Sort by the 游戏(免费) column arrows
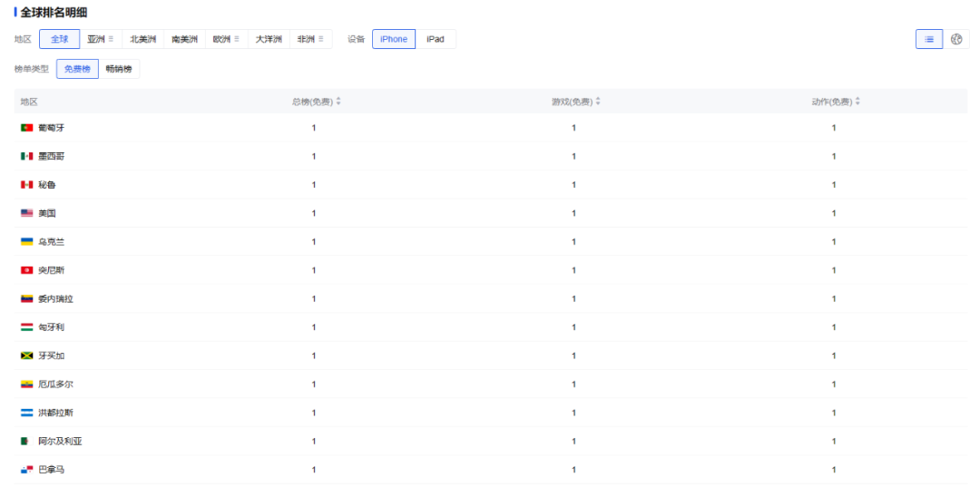980x487 pixels. pyautogui.click(x=598, y=102)
